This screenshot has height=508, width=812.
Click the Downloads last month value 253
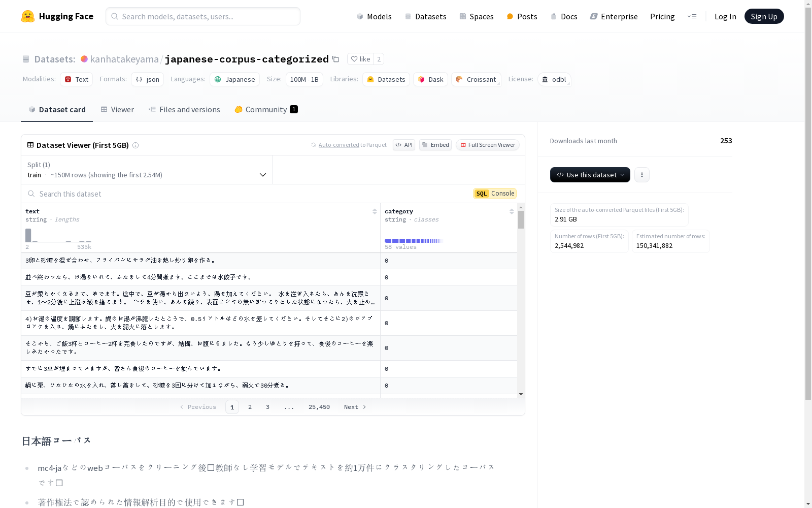[726, 141]
